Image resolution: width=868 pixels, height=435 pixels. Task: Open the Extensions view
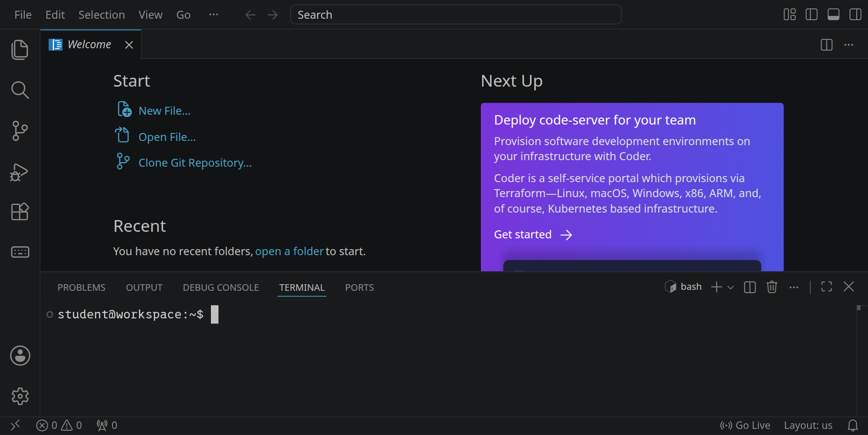point(20,212)
